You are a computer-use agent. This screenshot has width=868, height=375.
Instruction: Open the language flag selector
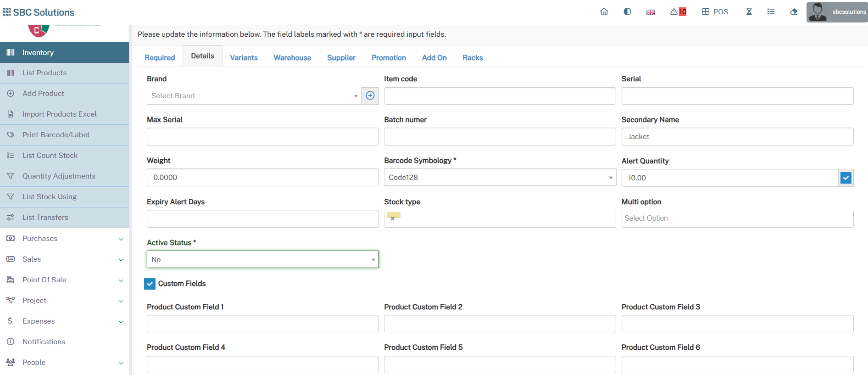pyautogui.click(x=650, y=12)
